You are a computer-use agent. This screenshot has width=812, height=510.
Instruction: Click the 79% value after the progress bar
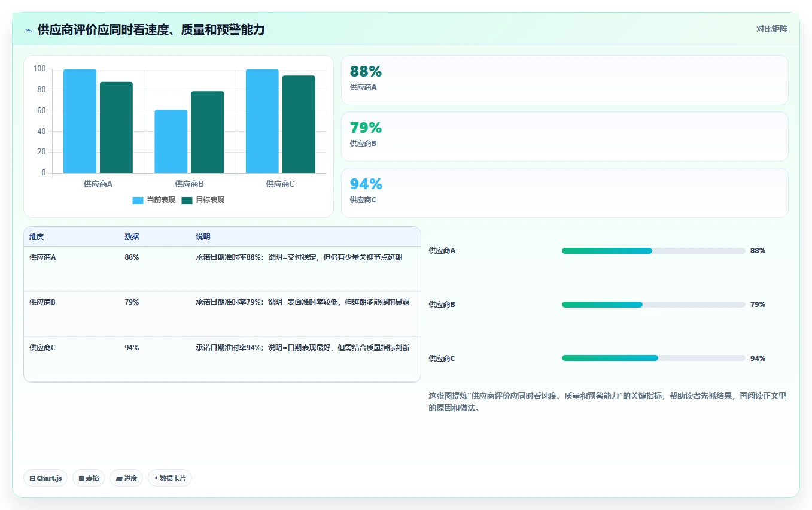pyautogui.click(x=758, y=305)
